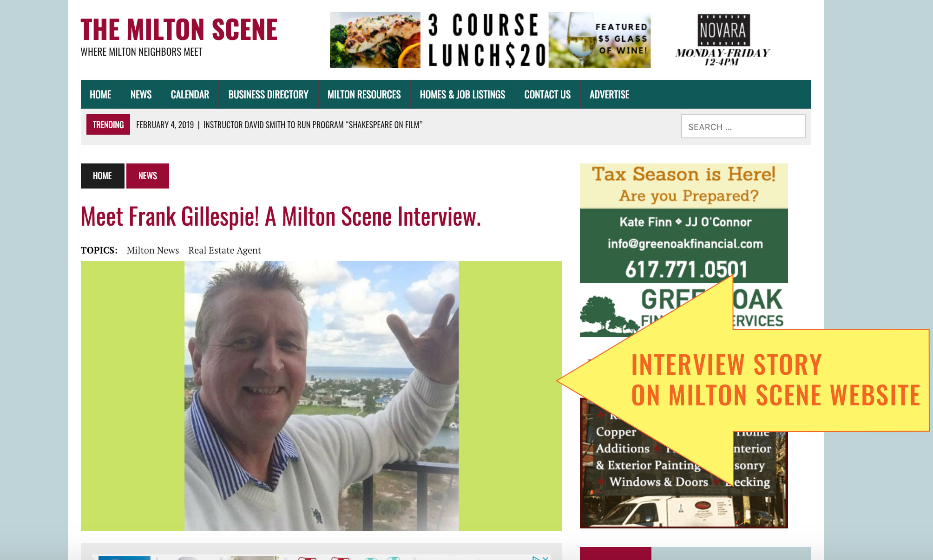Click the red News breadcrumb button
This screenshot has width=933, height=560.
pyautogui.click(x=148, y=176)
